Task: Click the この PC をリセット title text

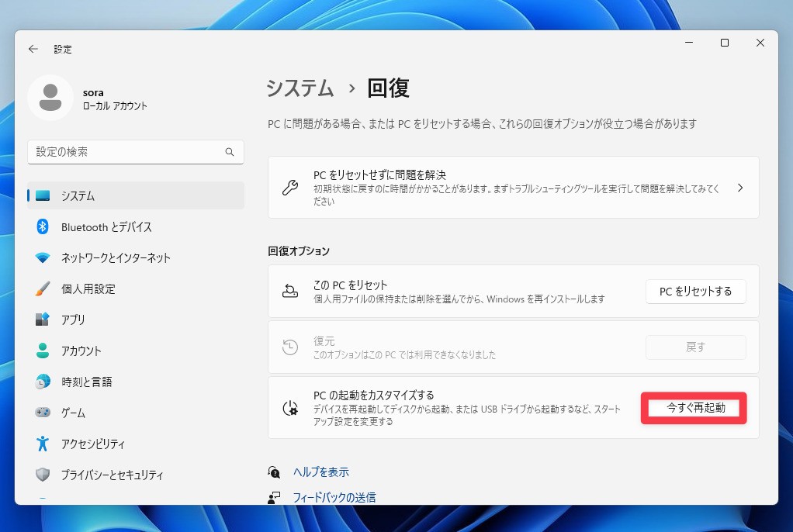Action: (x=350, y=285)
